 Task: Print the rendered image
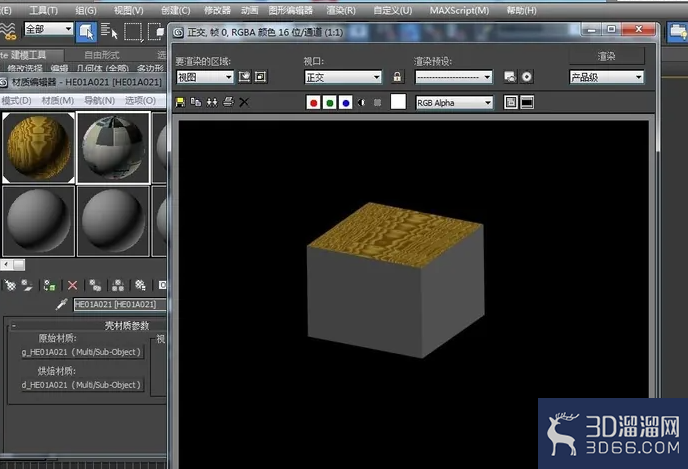click(x=228, y=103)
